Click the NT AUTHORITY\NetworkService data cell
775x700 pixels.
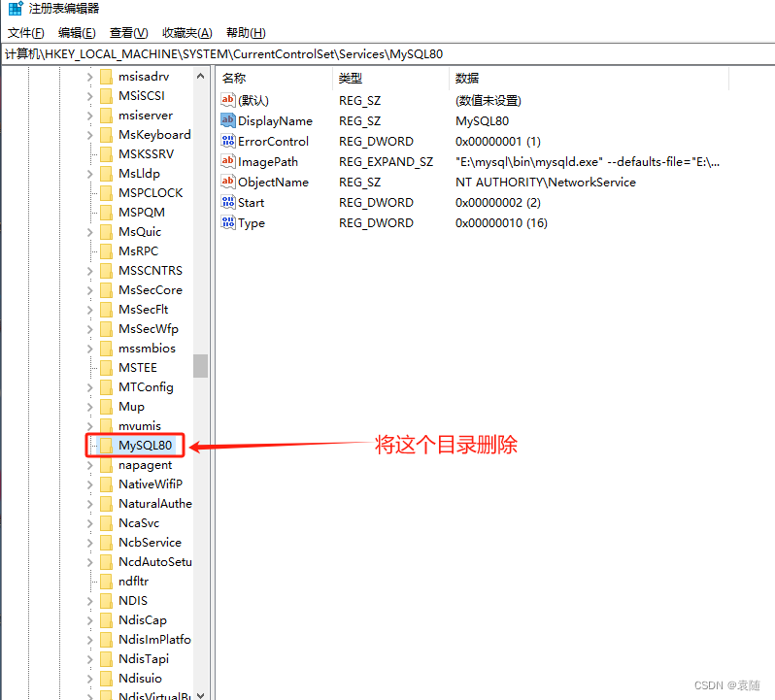(546, 183)
